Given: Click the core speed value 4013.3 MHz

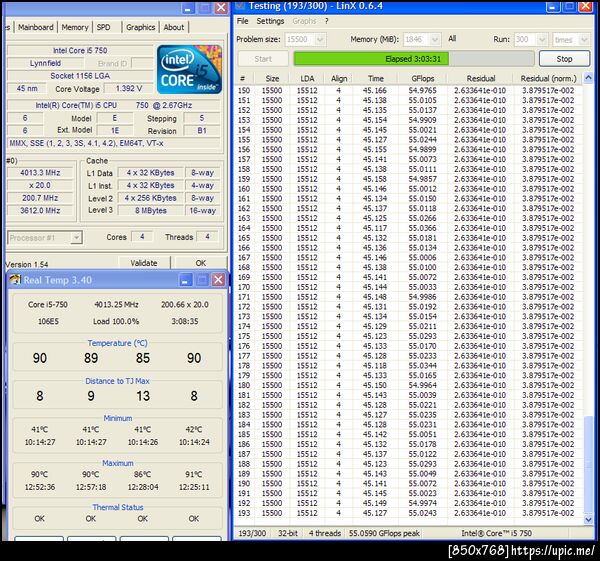Looking at the screenshot, I should coord(40,173).
